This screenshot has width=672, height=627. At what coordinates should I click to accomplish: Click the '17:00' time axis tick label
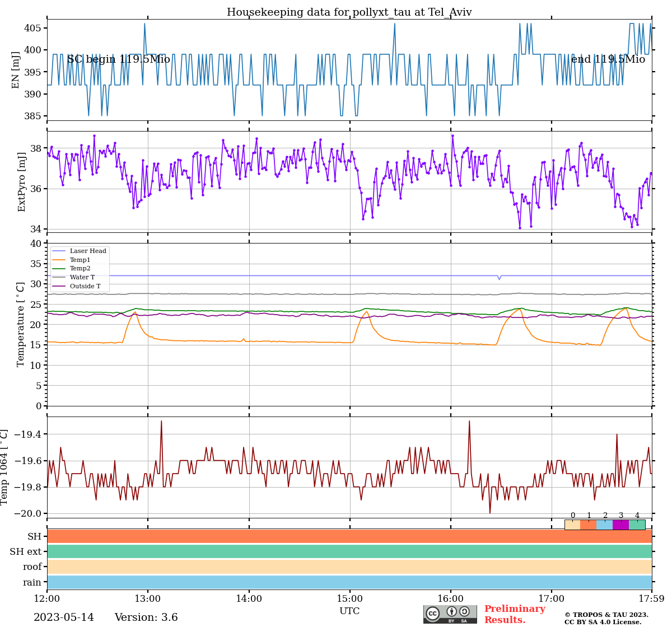[x=552, y=598]
